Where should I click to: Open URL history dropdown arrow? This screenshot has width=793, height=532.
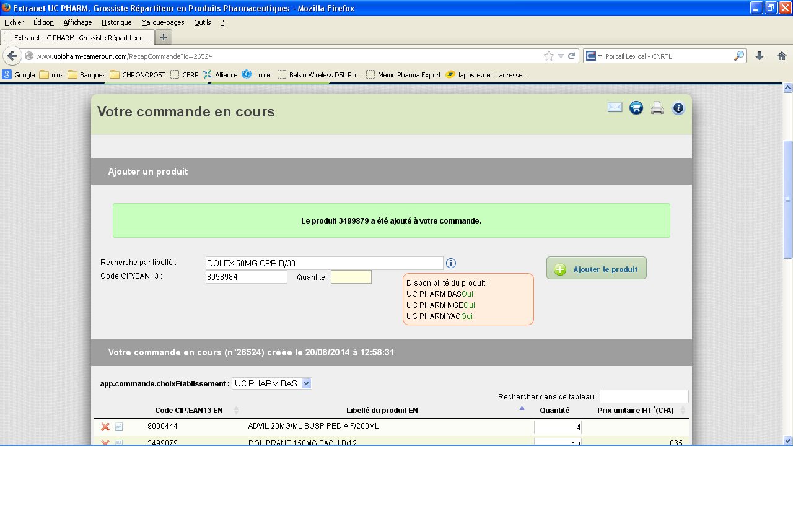tap(561, 56)
